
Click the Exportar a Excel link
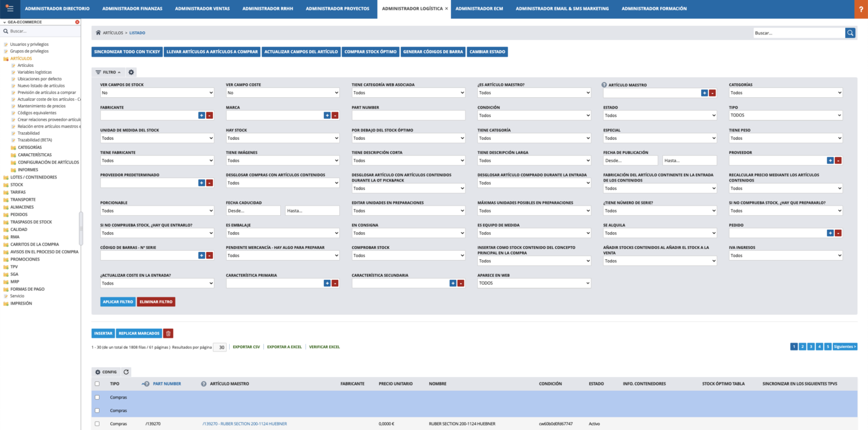(x=284, y=347)
